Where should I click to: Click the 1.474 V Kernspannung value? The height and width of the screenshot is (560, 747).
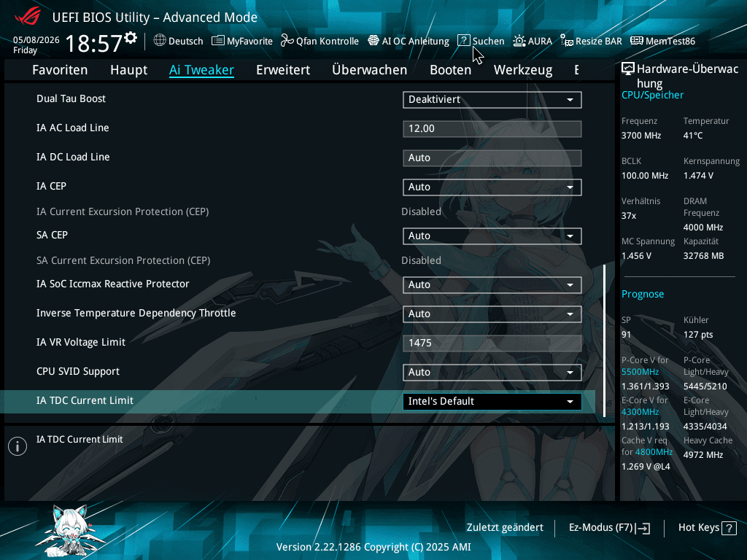pyautogui.click(x=698, y=176)
